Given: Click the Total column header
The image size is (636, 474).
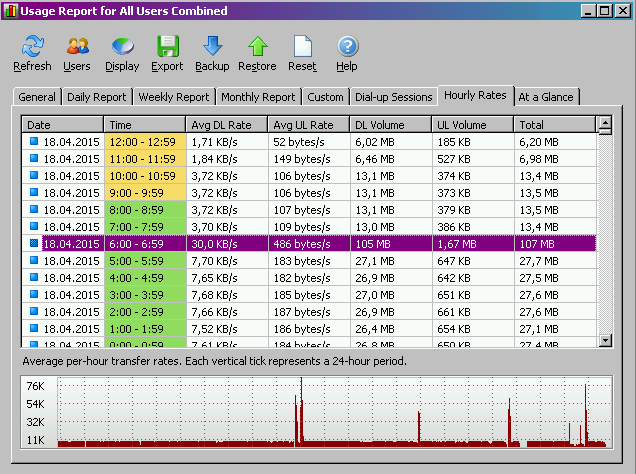Looking at the screenshot, I should [x=554, y=125].
